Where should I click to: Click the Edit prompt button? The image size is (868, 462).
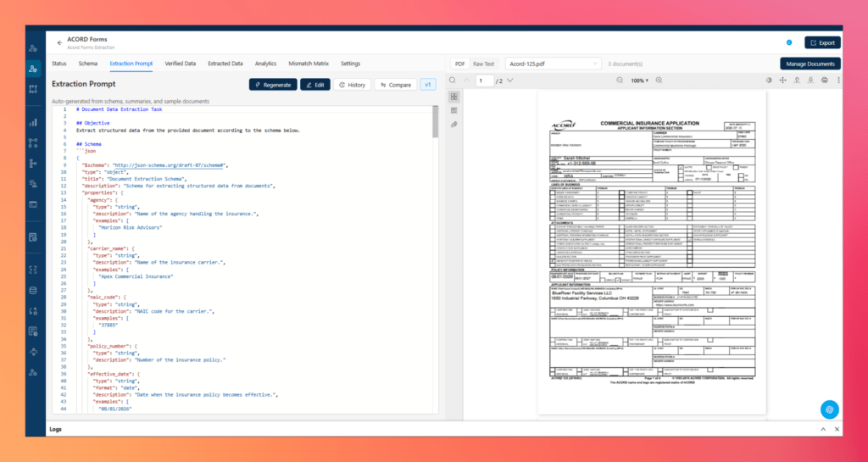coord(315,85)
